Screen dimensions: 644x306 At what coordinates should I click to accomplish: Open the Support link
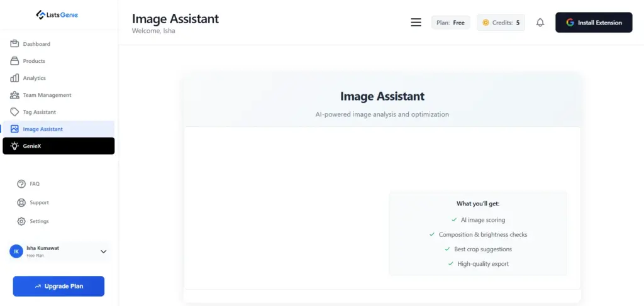(x=33, y=202)
